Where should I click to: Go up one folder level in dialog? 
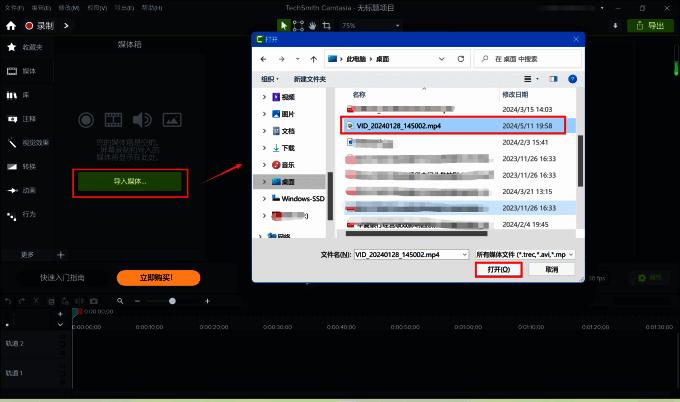point(314,59)
